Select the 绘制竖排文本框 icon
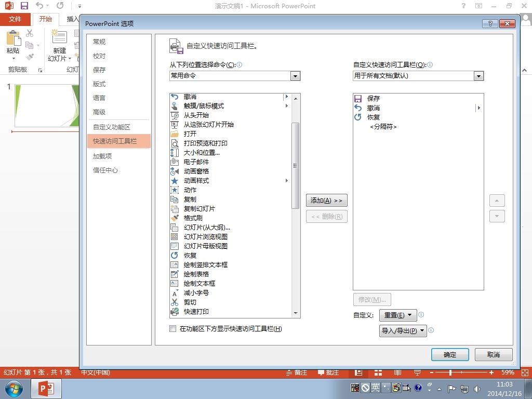Screen dimensions: 532x399 point(175,264)
